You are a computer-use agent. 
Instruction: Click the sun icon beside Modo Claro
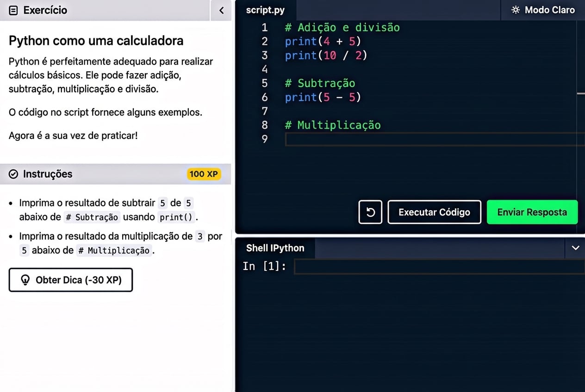(516, 10)
